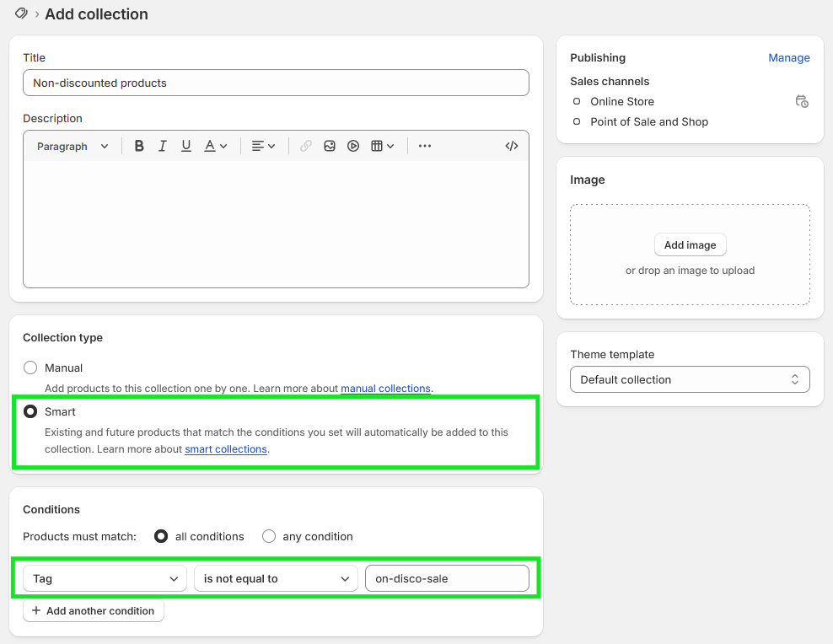Choose any condition match option
This screenshot has height=644, width=833.
point(269,536)
